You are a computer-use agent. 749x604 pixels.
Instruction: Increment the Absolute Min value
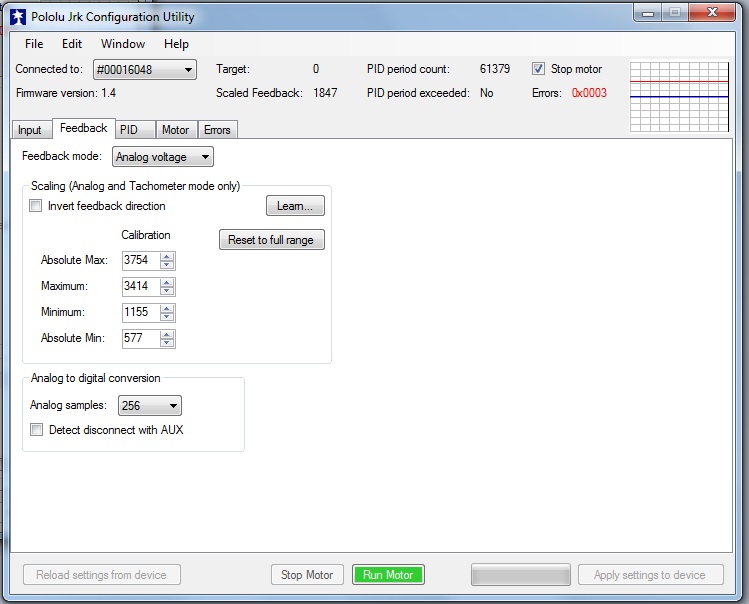click(x=167, y=334)
